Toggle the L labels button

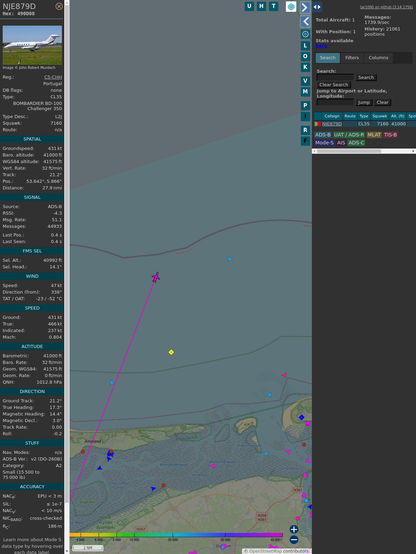coord(305,46)
